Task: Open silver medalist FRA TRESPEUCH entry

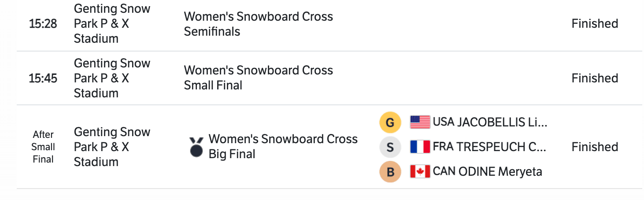Action: click(x=489, y=147)
